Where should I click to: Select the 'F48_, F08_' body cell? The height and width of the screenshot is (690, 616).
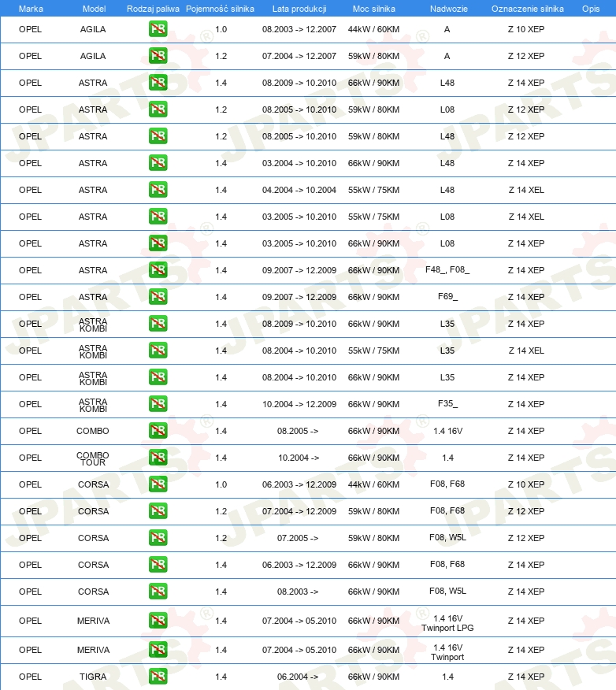(x=447, y=269)
